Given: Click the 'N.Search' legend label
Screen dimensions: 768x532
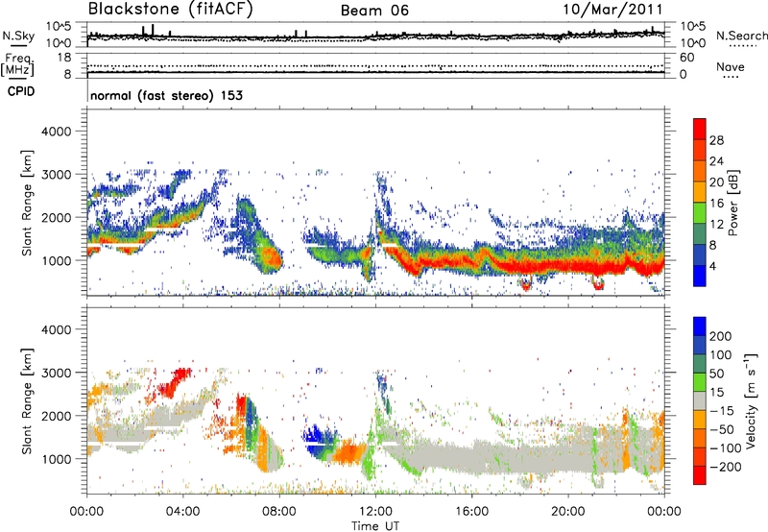Looking at the screenshot, I should click(741, 36).
